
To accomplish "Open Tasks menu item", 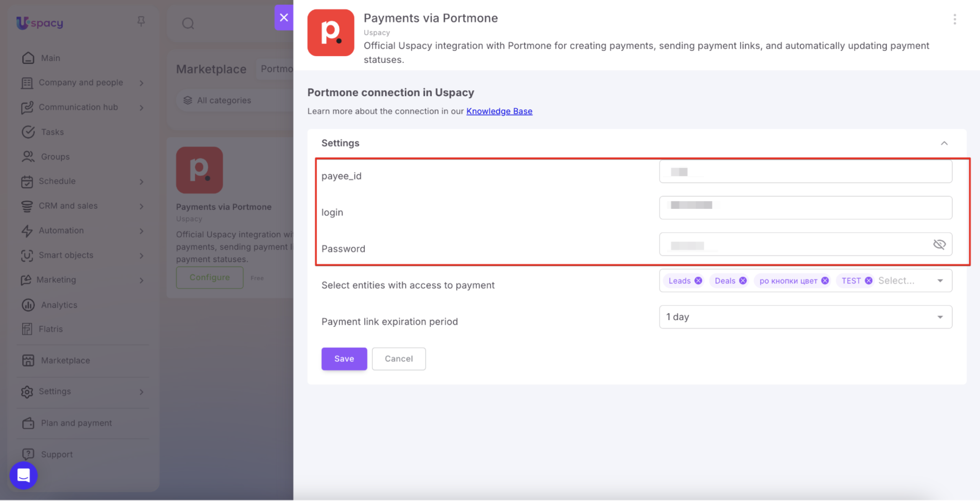I will coord(52,132).
